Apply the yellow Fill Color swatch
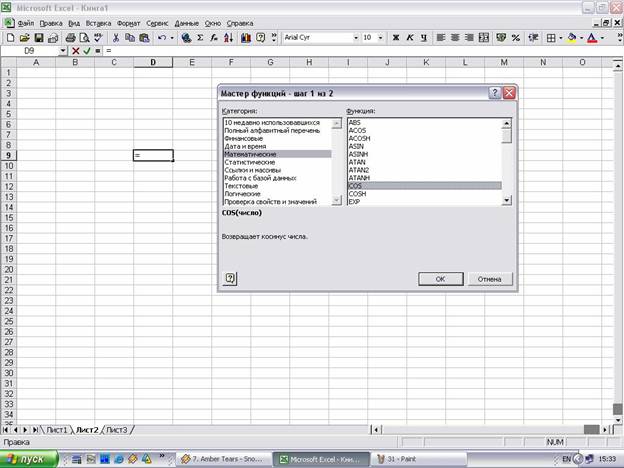Image resolution: width=624 pixels, height=468 pixels. click(572, 38)
